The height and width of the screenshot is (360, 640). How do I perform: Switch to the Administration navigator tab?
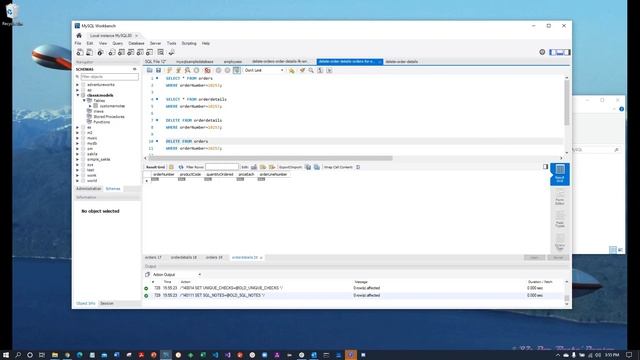[x=89, y=189]
